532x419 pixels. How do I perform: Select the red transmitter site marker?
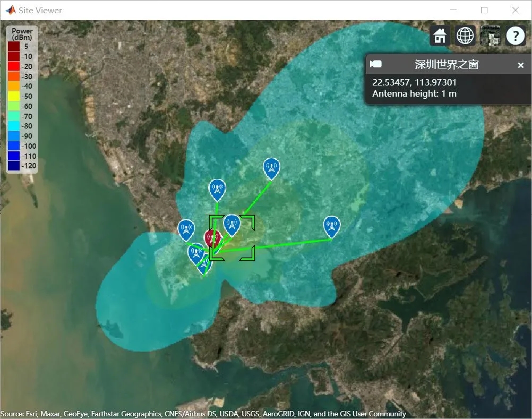click(x=212, y=237)
